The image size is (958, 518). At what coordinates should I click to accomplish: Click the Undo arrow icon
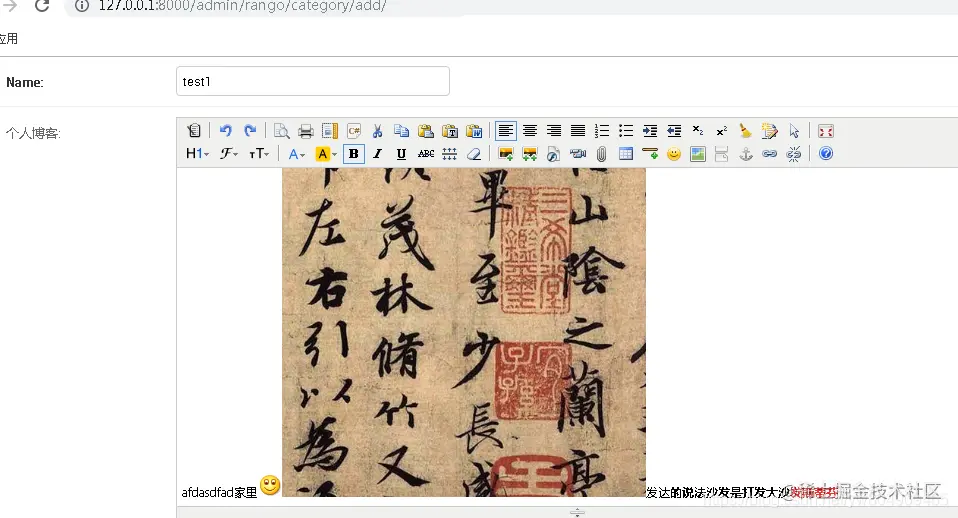[x=225, y=131]
